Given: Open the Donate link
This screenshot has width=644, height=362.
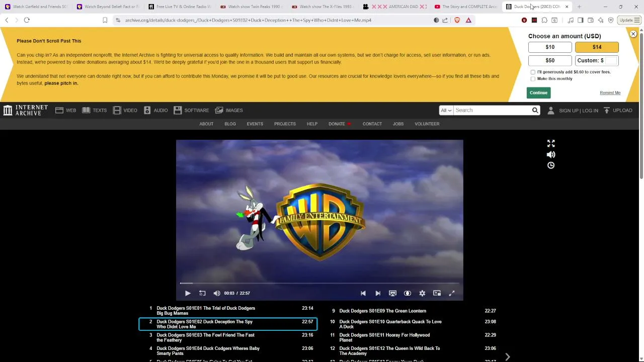Looking at the screenshot, I should click(340, 124).
